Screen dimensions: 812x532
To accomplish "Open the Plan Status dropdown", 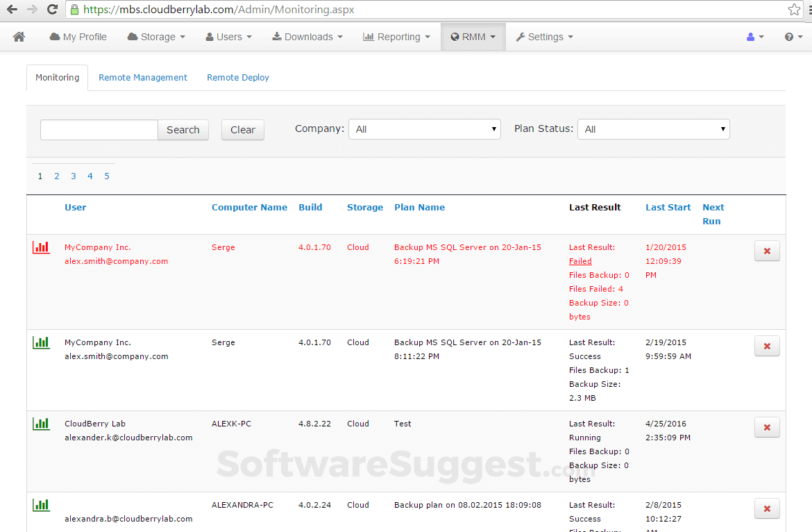I will point(653,128).
